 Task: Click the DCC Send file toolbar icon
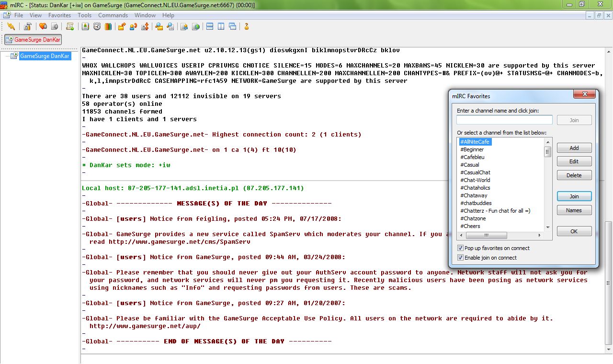[x=122, y=26]
